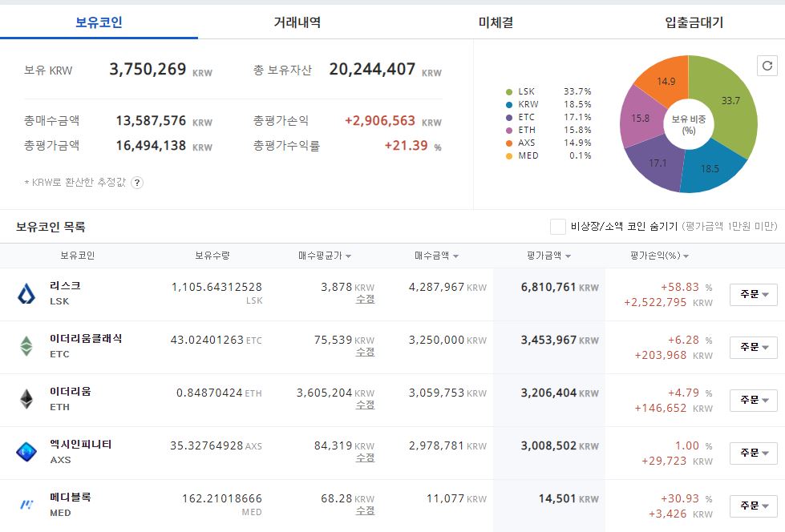785x532 pixels.
Task: Switch to the 미체결 tab
Action: pos(496,22)
